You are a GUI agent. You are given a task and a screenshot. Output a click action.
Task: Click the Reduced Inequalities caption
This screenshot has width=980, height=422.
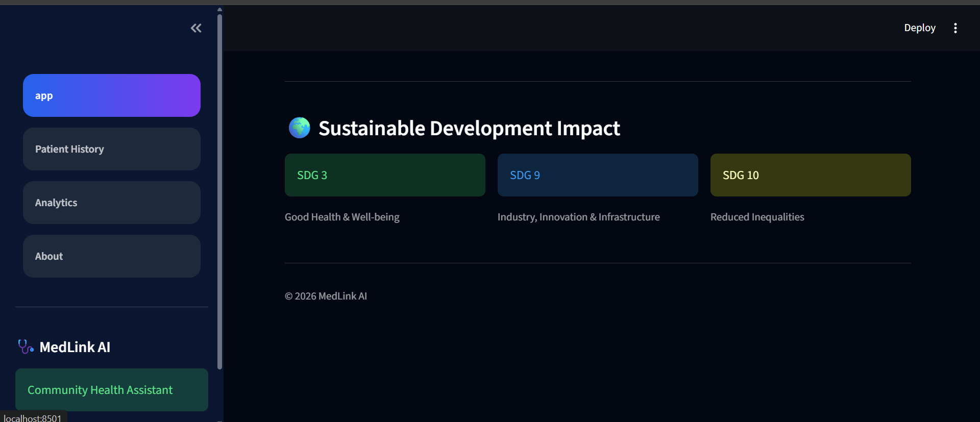[x=757, y=217]
